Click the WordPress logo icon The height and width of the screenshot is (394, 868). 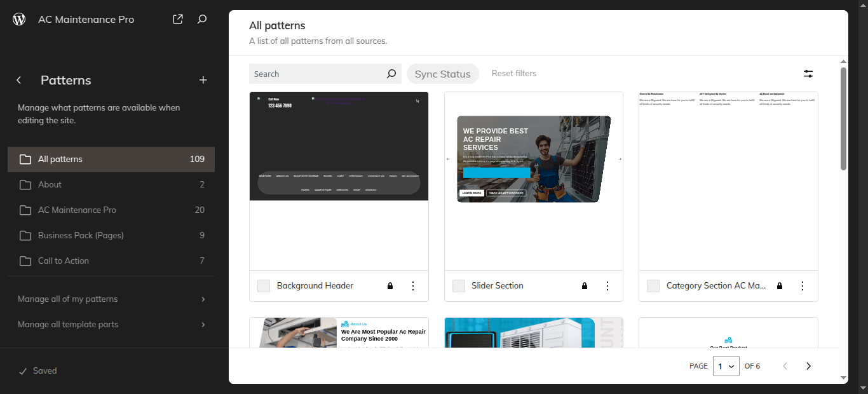(19, 19)
